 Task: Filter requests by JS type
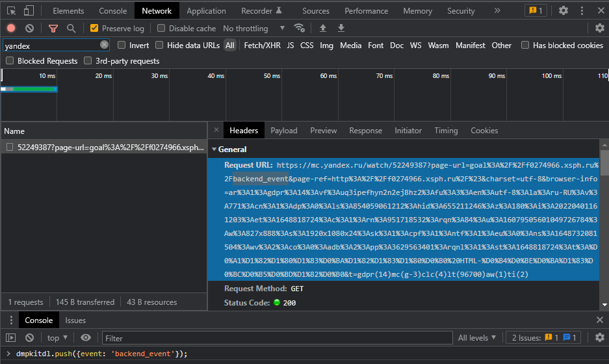click(x=291, y=45)
